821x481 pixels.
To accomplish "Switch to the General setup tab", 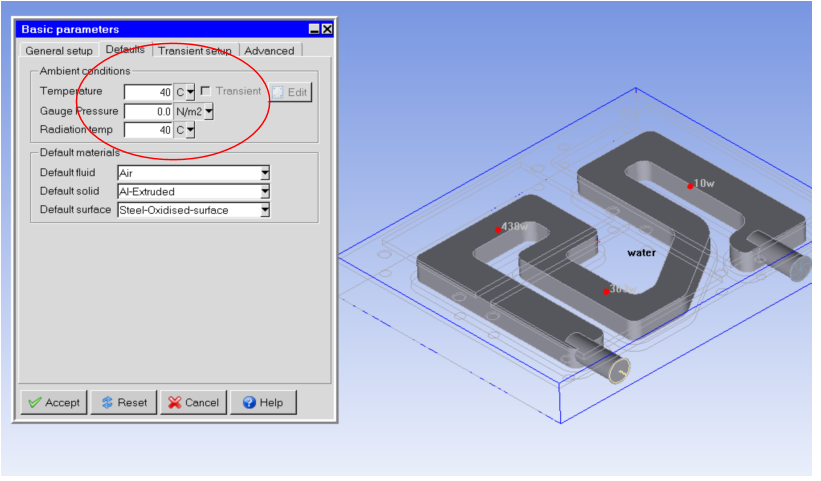I will pos(58,51).
